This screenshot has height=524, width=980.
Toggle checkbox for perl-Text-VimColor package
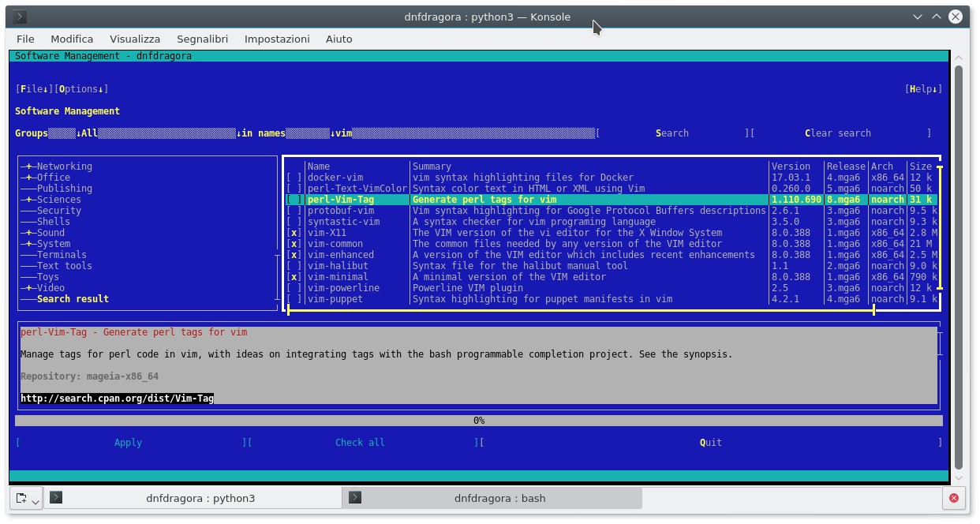coord(294,189)
